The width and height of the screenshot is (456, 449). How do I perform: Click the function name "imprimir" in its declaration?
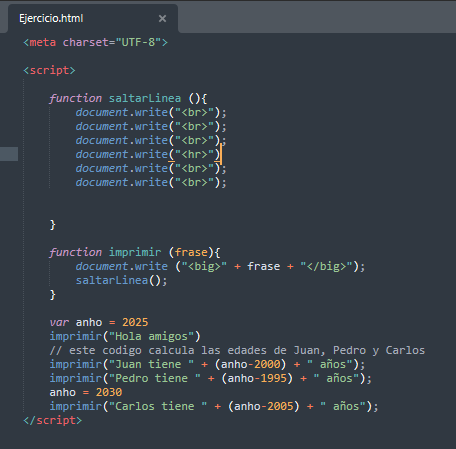click(x=135, y=252)
